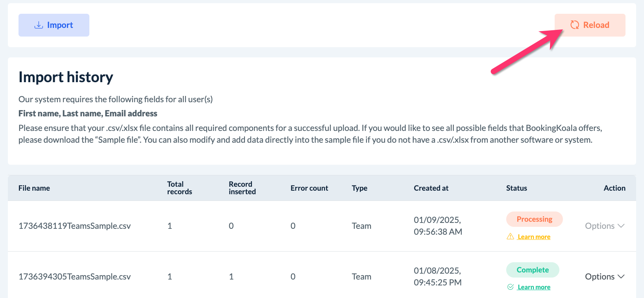Click chevron arrow in the Complete row's Options
Screen dimensions: 644x298
coord(621,276)
